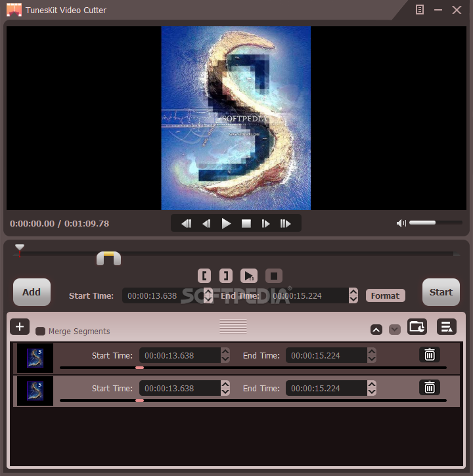The width and height of the screenshot is (473, 476).
Task: Click the playback time readout 0:00:00.00
Action: coord(32,224)
